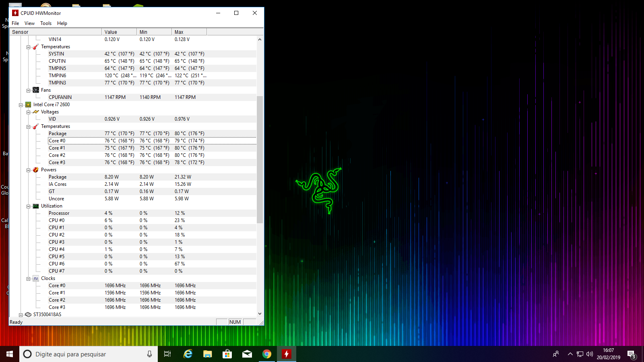Open the View menu

tap(29, 23)
